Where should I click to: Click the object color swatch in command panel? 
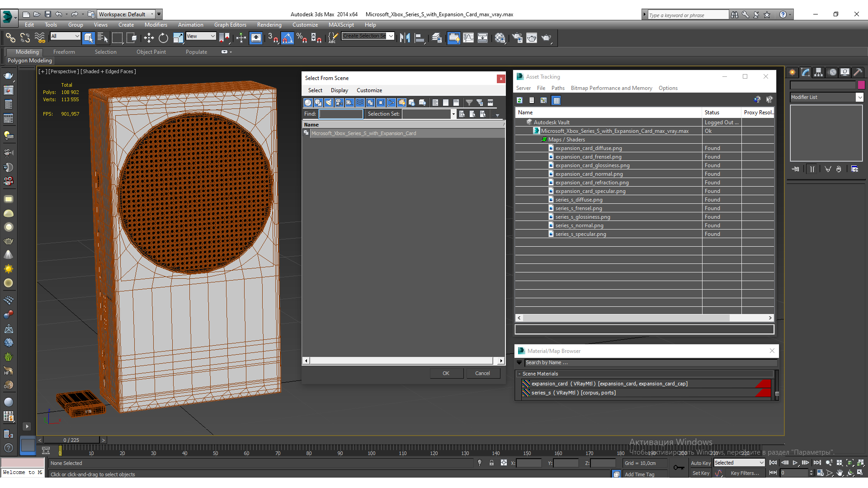coord(861,85)
